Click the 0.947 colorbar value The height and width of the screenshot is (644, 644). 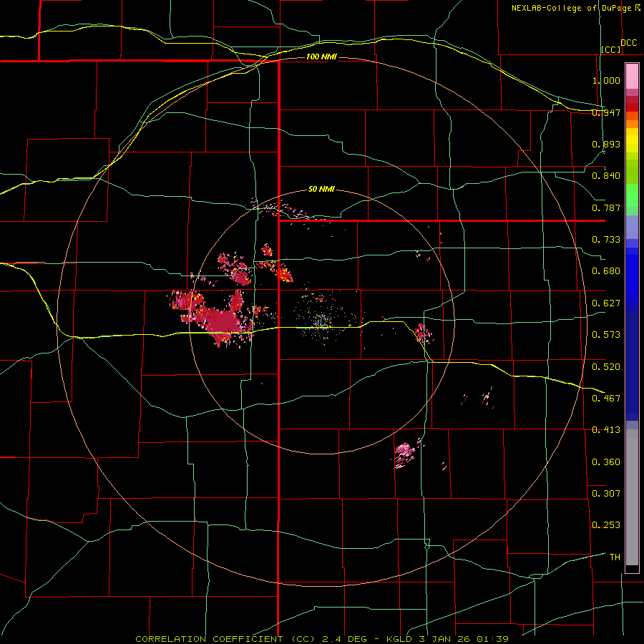click(606, 112)
